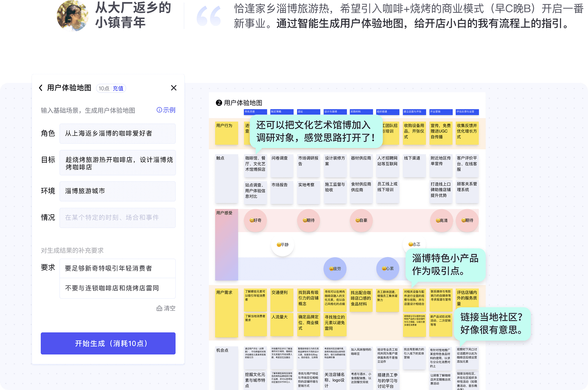
Task: Click the back chevron in the 用户体验地图 panel
Action: click(x=41, y=88)
